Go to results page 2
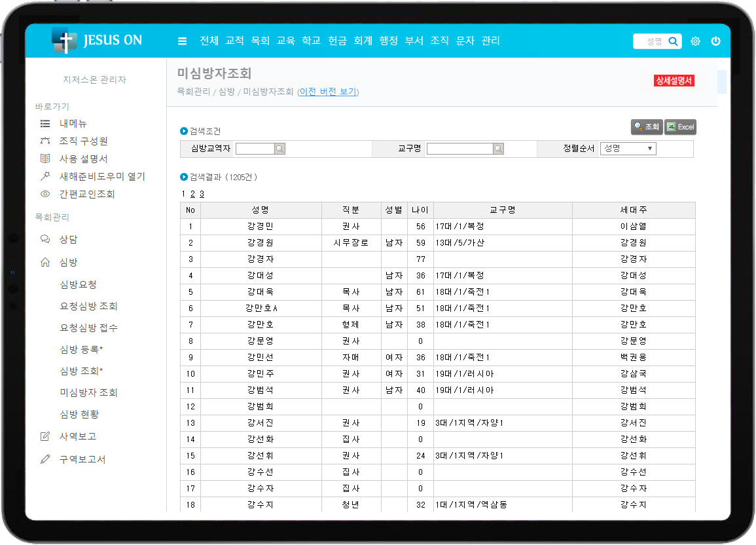 [192, 194]
